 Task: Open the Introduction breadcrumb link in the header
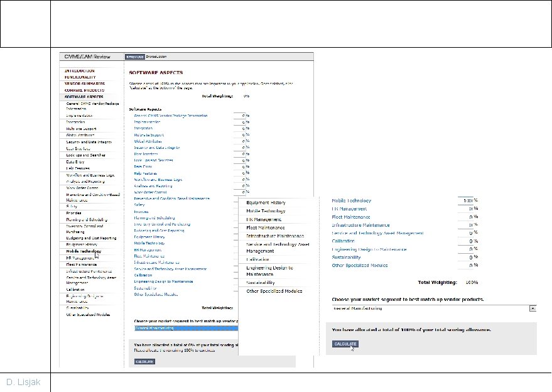click(156, 57)
